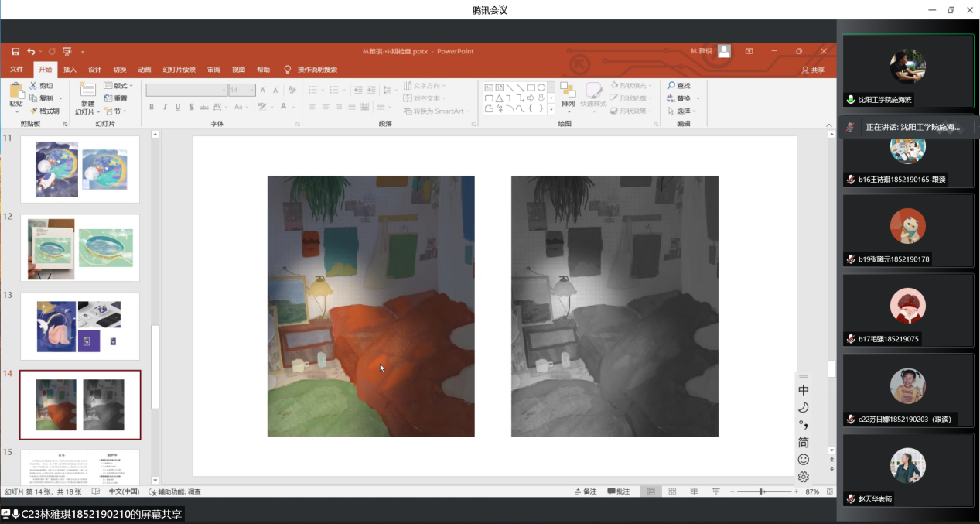
Task: Switch to the Slide Show (幻灯片放映) tab
Action: click(179, 70)
